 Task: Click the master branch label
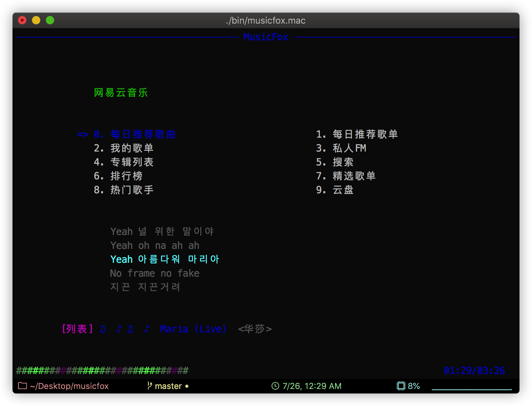168,386
